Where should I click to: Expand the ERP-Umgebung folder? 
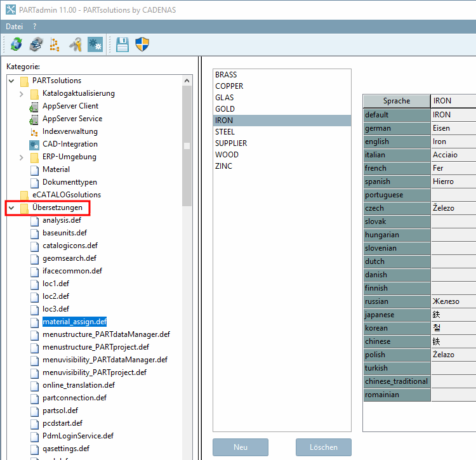tap(22, 157)
